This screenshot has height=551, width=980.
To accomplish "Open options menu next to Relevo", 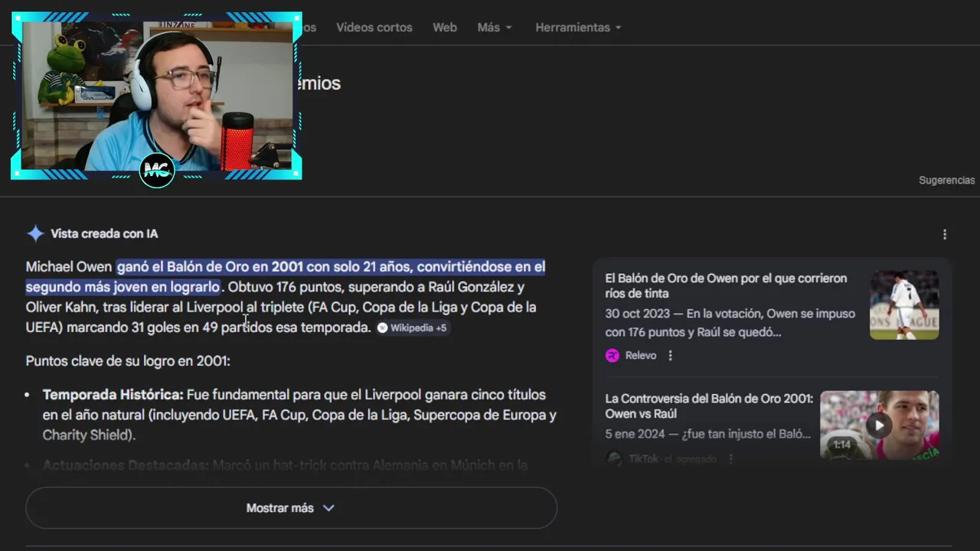I will click(671, 355).
